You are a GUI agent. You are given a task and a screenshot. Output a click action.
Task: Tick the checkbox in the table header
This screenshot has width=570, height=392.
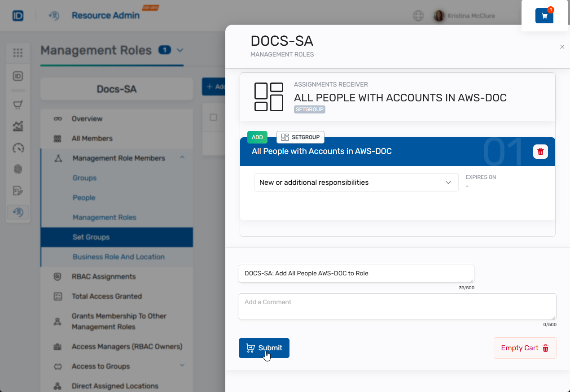point(214,118)
